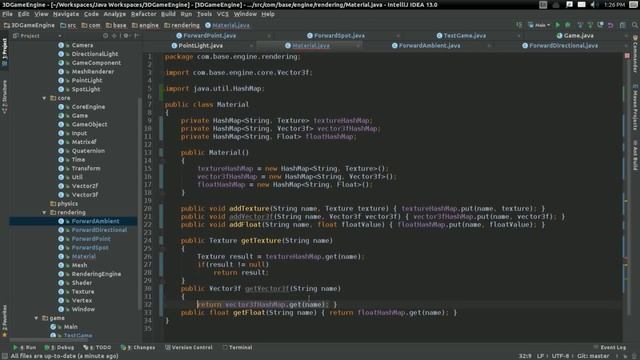640x360 pixels.
Task: Open the Terminal tool window
Action: pyautogui.click(x=237, y=348)
